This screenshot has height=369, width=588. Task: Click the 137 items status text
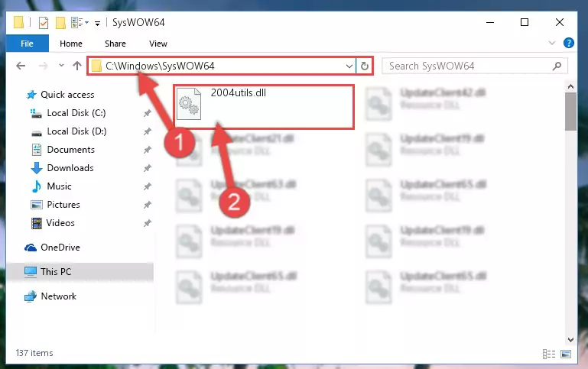[34, 353]
